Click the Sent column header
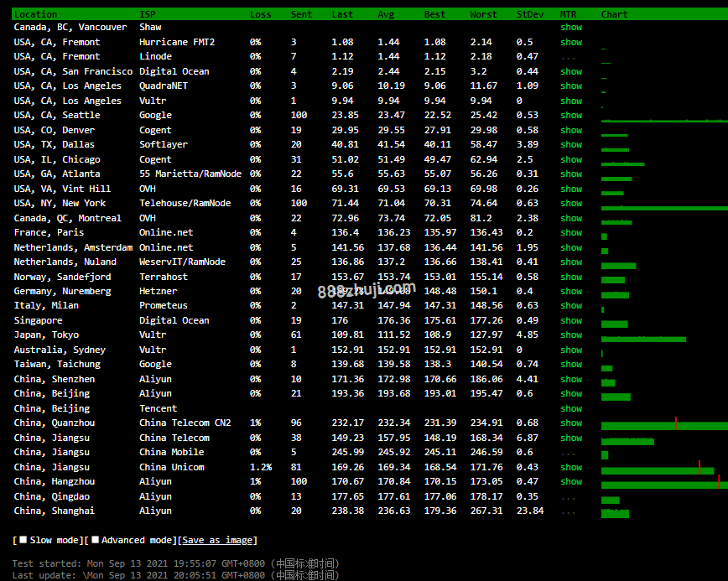The image size is (728, 581). [301, 14]
